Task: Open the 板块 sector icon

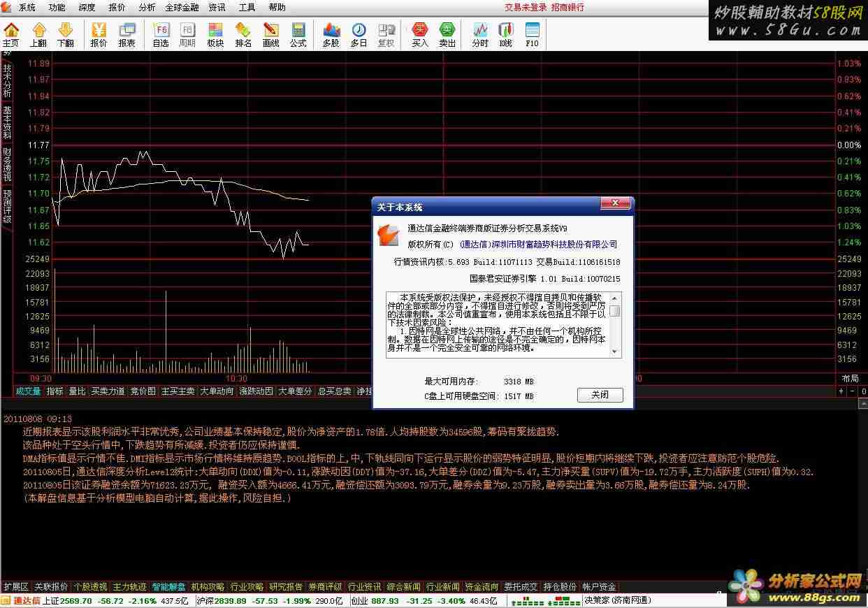Action: (215, 35)
